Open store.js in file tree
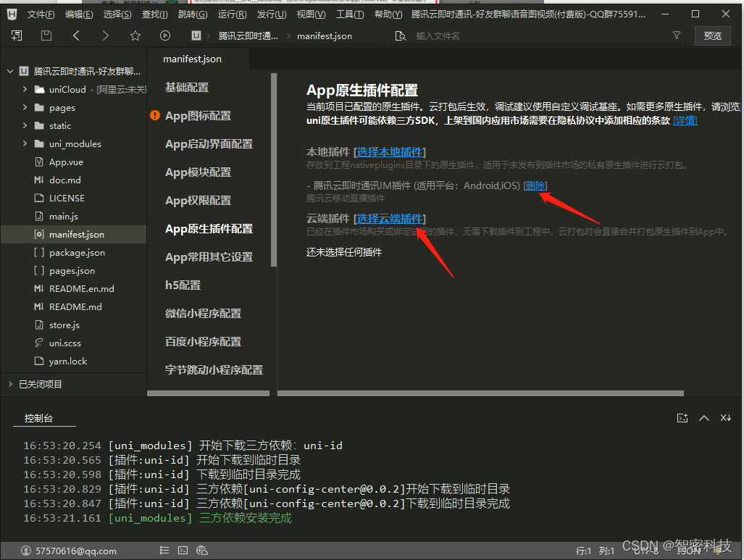 (64, 325)
